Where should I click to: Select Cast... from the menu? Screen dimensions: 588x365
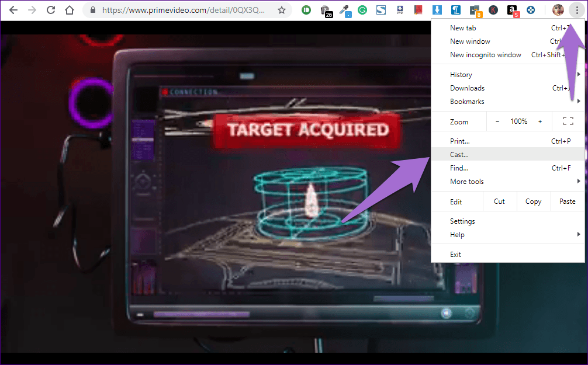point(459,155)
